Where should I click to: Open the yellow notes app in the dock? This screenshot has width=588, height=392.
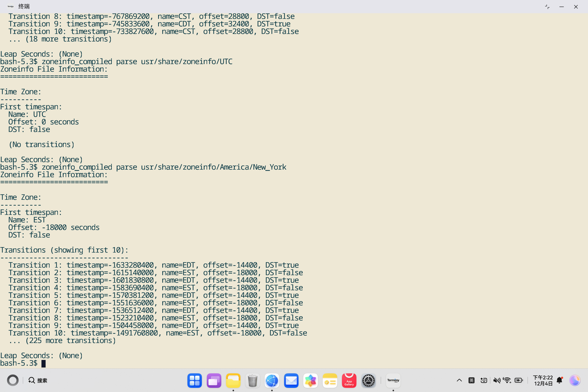coord(330,381)
